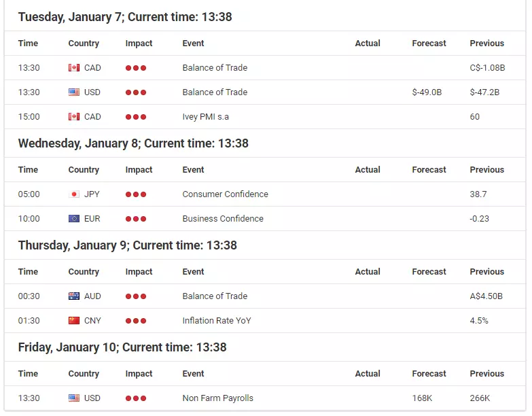Click the 'Country' column header in Friday's table

(84, 374)
